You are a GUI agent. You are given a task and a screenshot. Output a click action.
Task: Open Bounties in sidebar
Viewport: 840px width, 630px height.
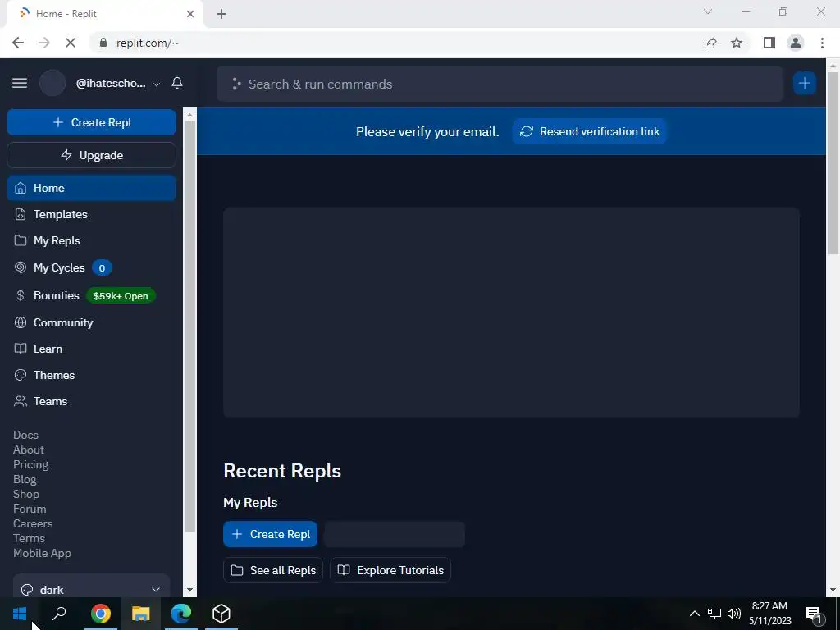92,295
